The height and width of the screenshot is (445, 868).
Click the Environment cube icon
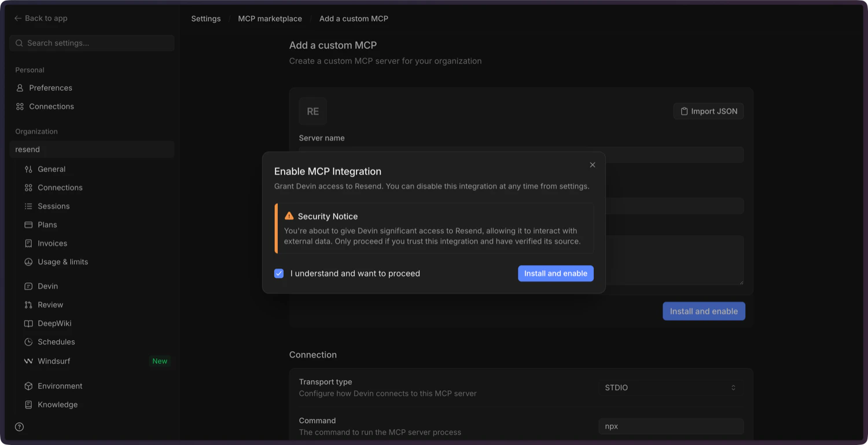point(28,386)
